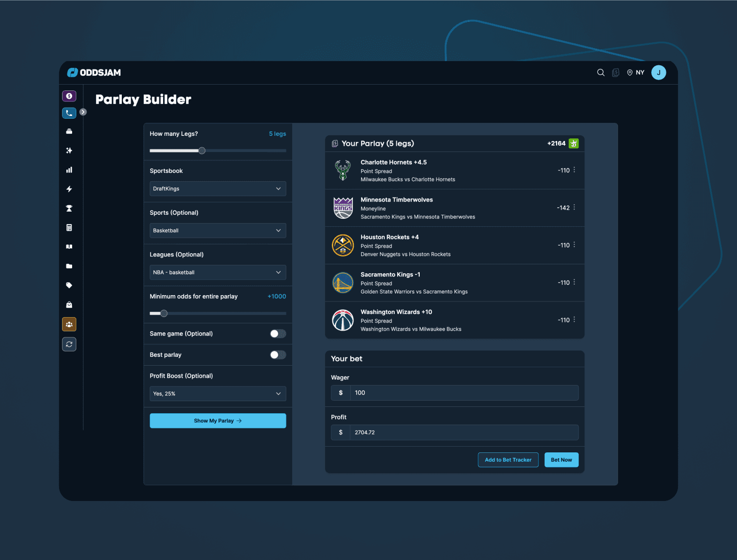Enable the Best parlay switch
The image size is (737, 560).
(278, 355)
